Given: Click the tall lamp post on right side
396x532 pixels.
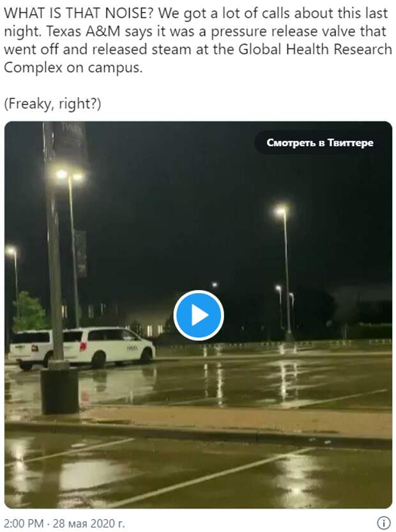Looking at the screenshot, I should 286,271.
